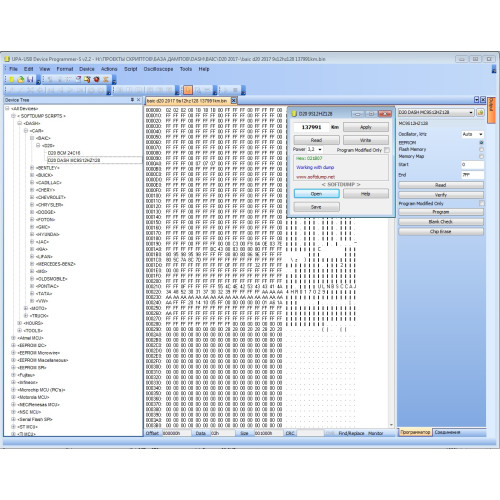Click the red stop toolbar icon
Screen dimensions: 500x500
point(97,79)
